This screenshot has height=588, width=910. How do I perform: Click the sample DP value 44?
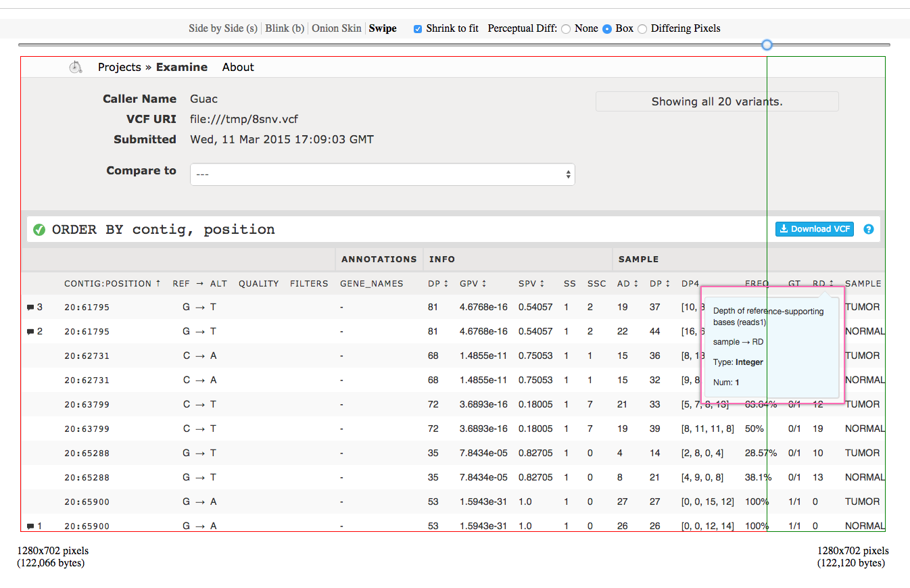tap(654, 331)
